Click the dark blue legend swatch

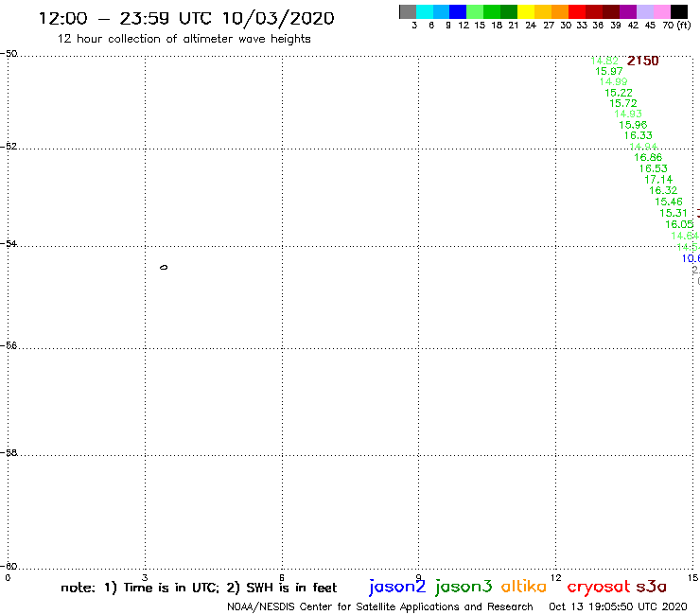click(x=458, y=11)
